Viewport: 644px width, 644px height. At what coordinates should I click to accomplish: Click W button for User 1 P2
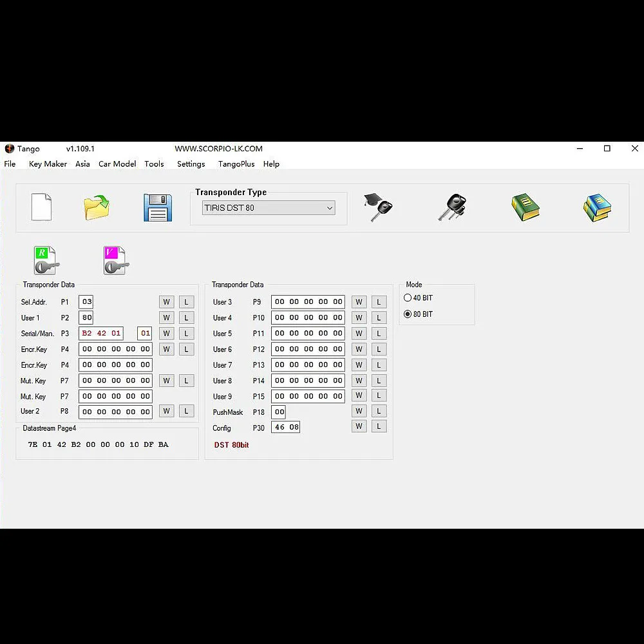click(166, 317)
